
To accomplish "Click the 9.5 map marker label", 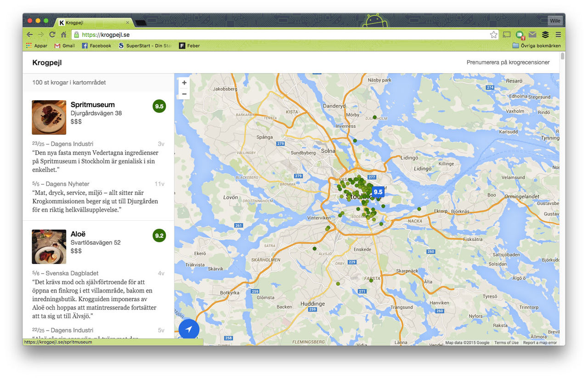I will coord(378,192).
